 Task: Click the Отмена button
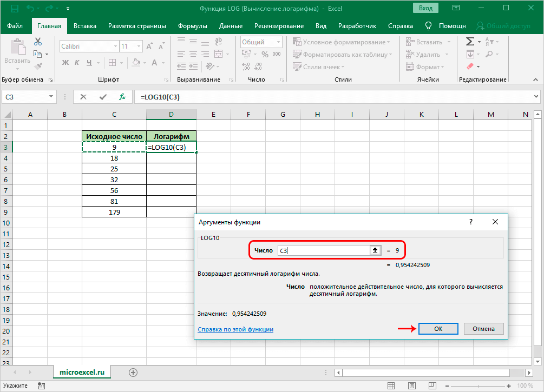(x=483, y=329)
